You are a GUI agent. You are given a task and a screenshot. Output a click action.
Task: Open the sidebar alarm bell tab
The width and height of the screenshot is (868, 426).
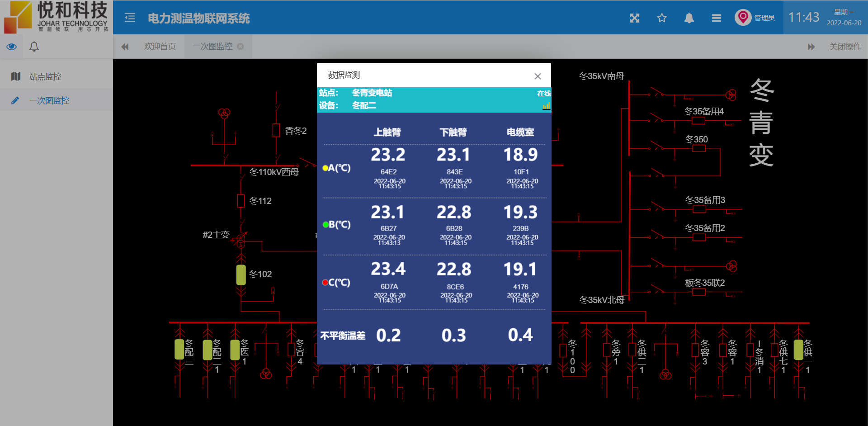coord(34,47)
